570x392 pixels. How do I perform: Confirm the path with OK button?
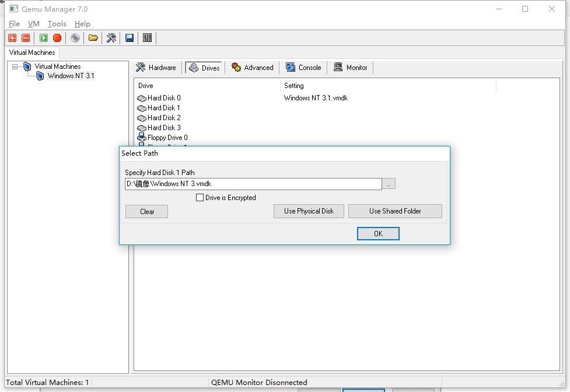coord(378,233)
